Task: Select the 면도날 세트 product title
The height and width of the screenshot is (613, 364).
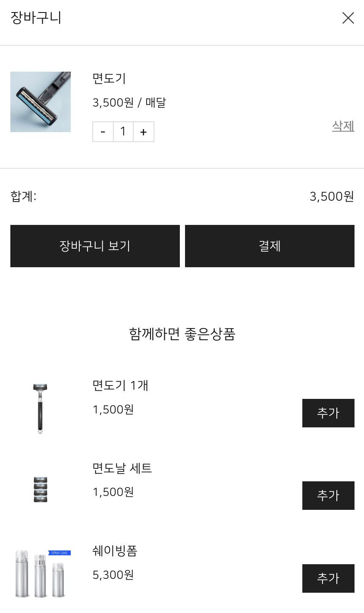Action: coord(122,468)
